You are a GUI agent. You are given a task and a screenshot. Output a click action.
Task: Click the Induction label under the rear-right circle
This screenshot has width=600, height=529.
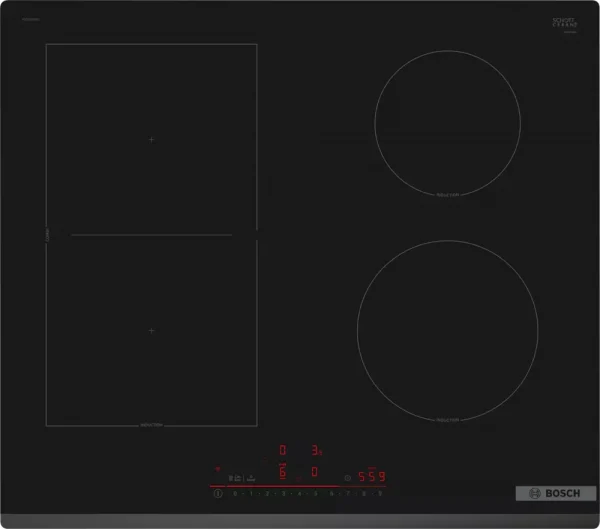[x=447, y=195]
